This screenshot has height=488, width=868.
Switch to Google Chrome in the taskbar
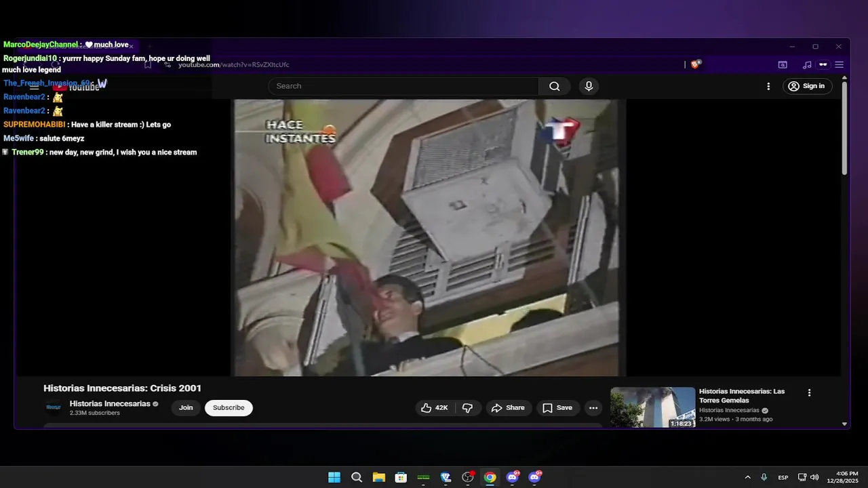coord(490,477)
